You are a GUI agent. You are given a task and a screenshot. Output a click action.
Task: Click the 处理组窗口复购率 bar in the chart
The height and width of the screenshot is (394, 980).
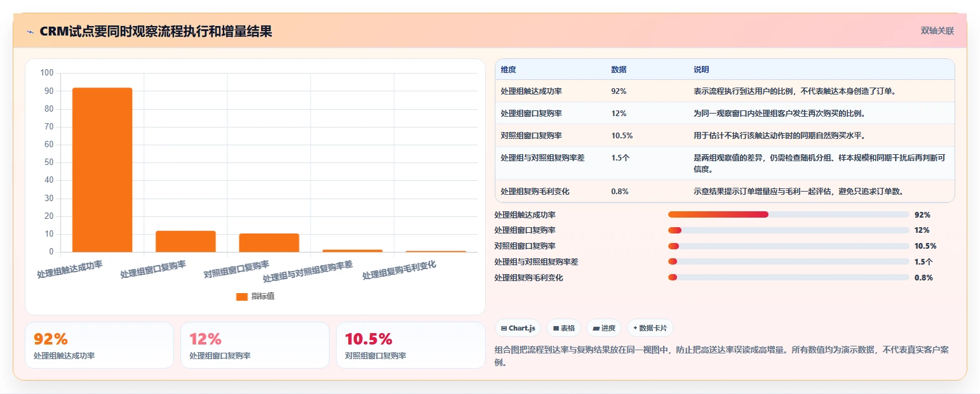pyautogui.click(x=185, y=242)
